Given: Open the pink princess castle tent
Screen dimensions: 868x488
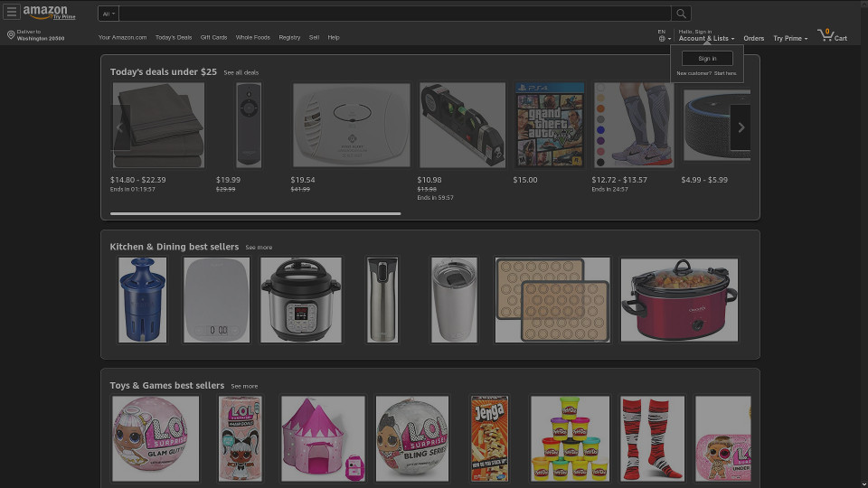Looking at the screenshot, I should 324,439.
